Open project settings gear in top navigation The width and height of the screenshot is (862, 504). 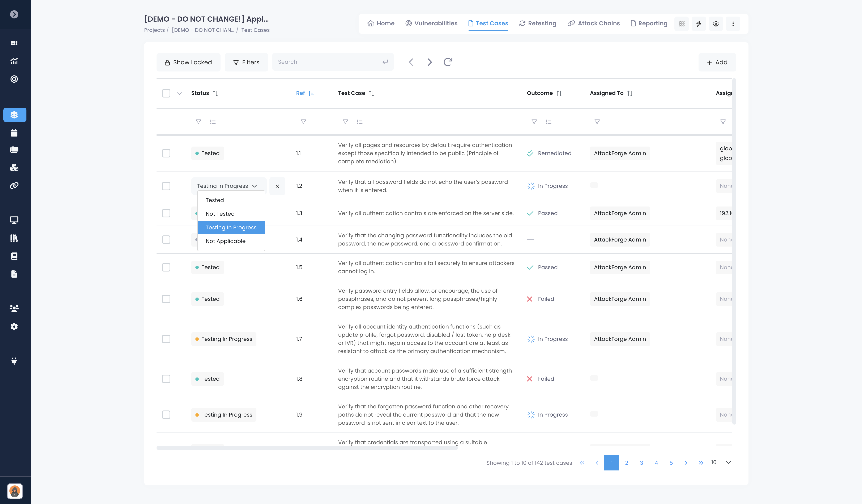[x=716, y=23]
